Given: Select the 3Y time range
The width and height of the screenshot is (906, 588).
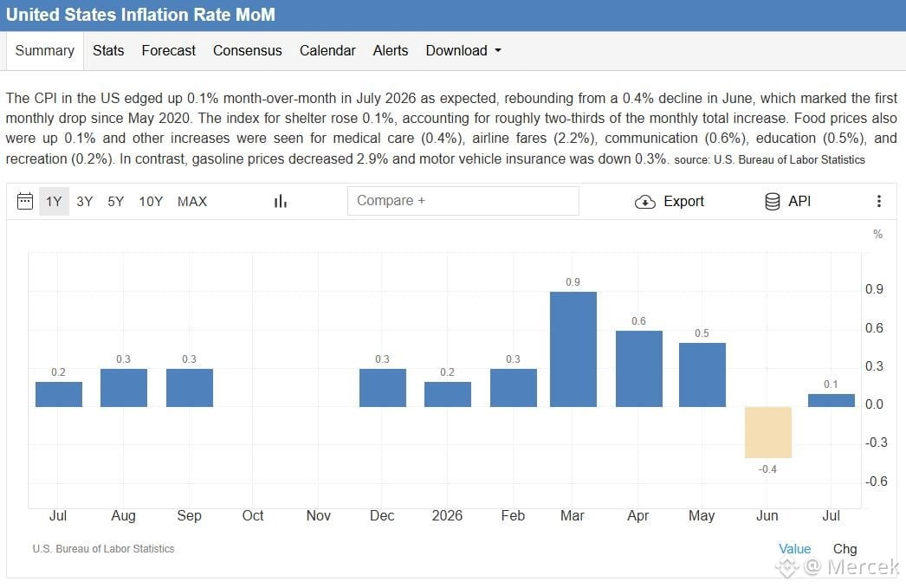Looking at the screenshot, I should click(x=85, y=202).
